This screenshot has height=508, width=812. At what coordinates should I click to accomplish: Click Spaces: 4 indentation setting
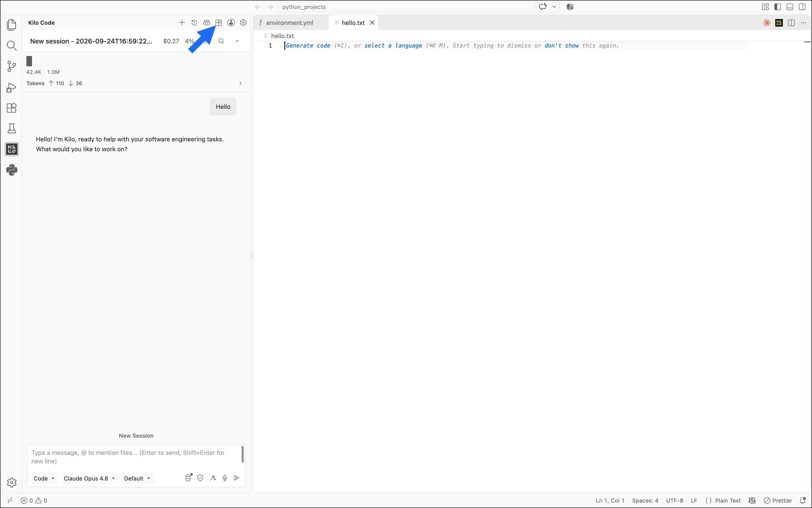click(645, 500)
